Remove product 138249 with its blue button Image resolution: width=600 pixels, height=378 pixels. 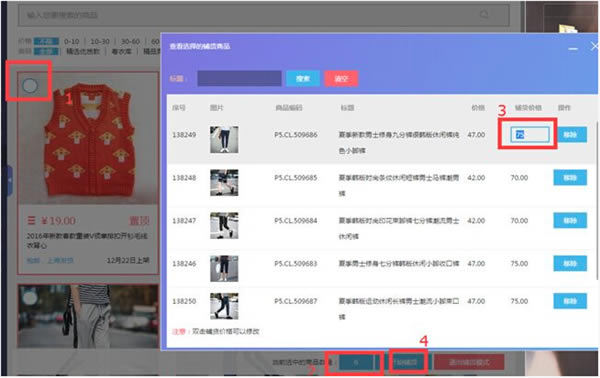click(x=570, y=135)
